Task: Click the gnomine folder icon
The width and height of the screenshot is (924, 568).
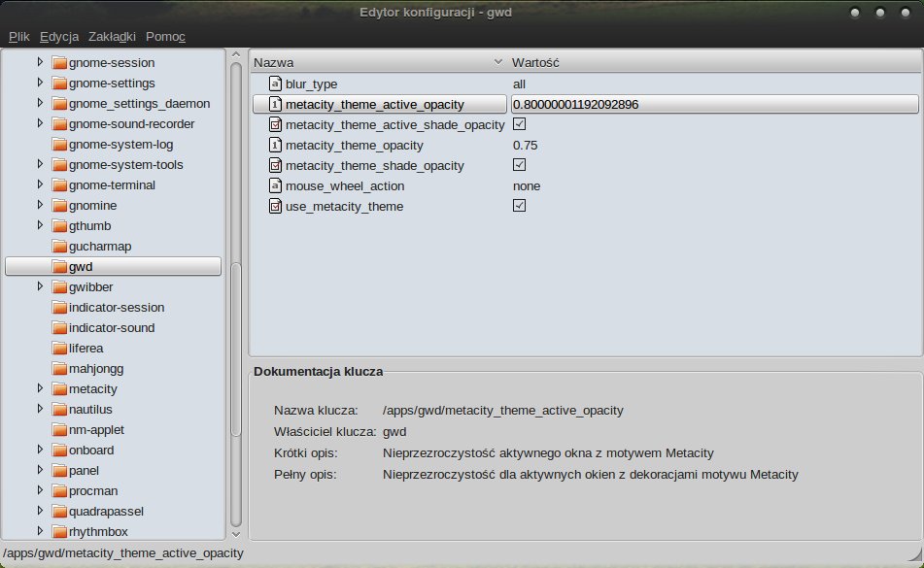Action: (x=59, y=206)
